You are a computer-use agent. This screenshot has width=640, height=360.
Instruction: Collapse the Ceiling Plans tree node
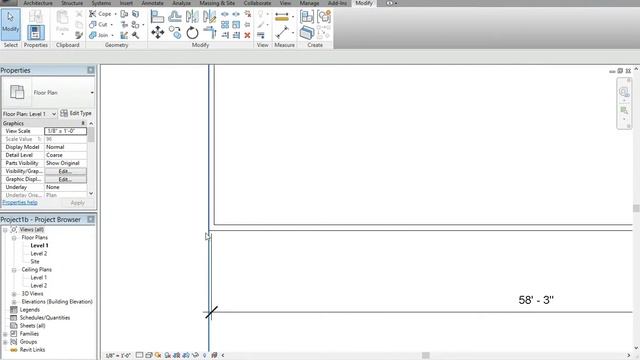point(14,270)
